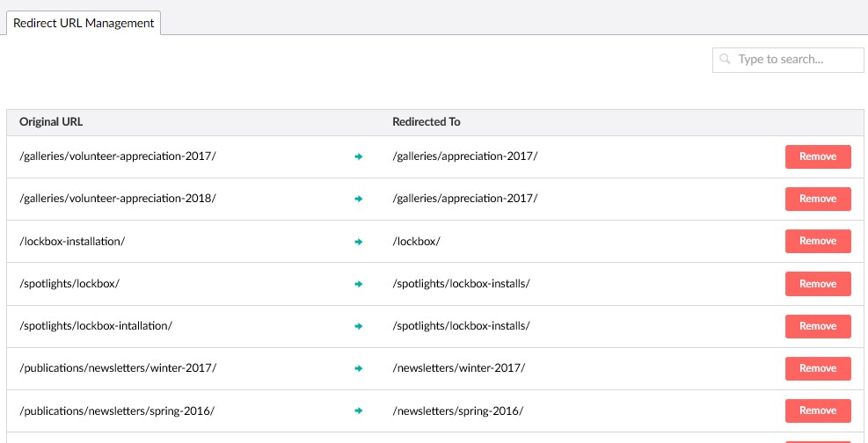Delete the spring-2016 newsletter redirect

tap(817, 410)
